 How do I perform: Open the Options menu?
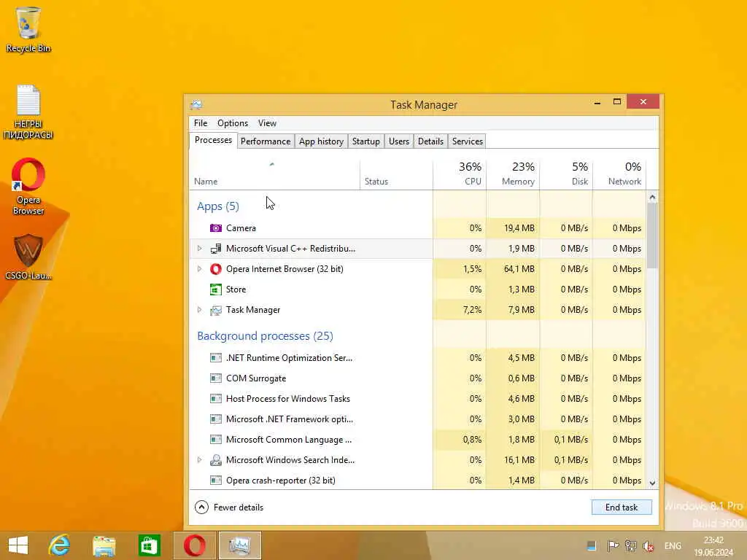[233, 122]
